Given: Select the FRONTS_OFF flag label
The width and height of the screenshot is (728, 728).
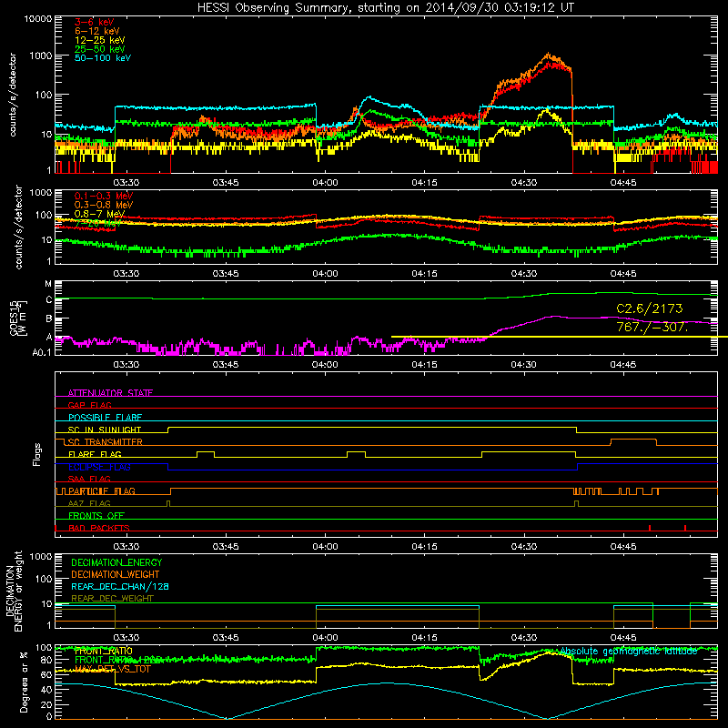Looking at the screenshot, I should pyautogui.click(x=96, y=516).
